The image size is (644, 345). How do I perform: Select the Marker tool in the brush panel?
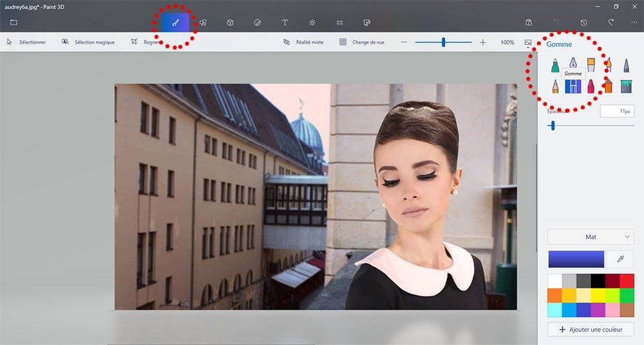555,65
